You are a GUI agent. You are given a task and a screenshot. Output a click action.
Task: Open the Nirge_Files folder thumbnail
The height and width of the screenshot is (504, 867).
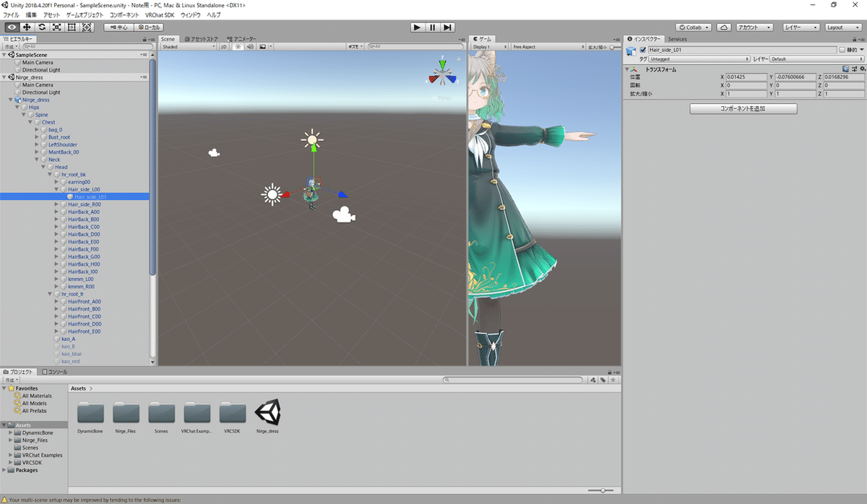pos(126,413)
